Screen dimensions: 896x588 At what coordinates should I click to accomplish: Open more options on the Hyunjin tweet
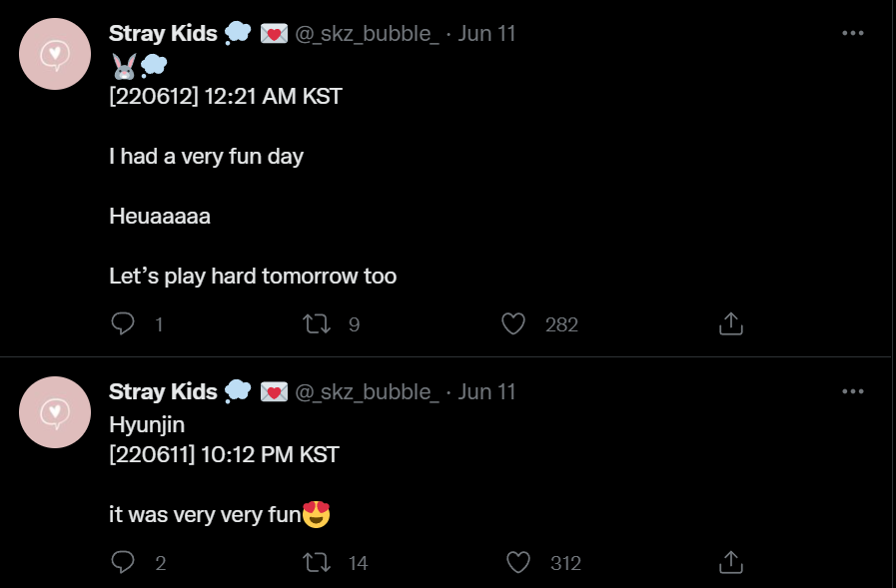point(853,391)
